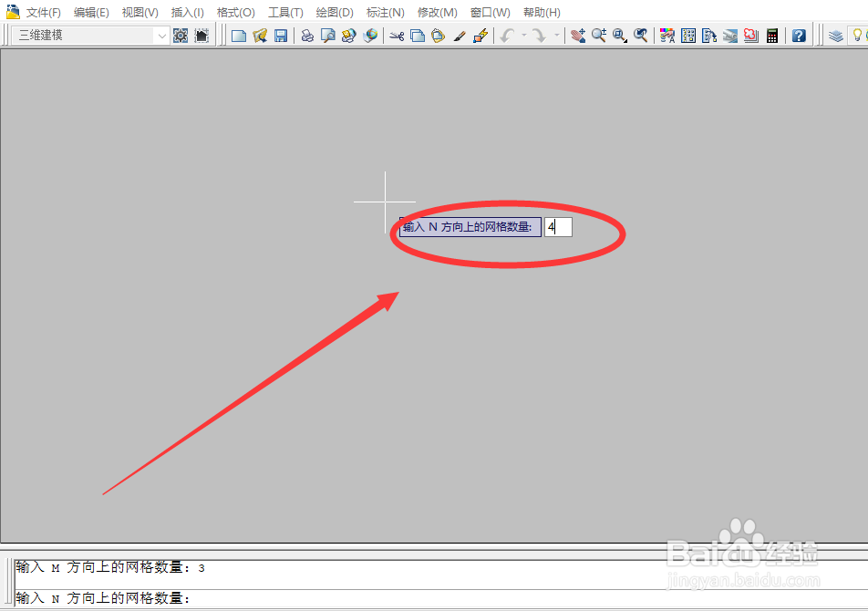
Task: Open the 标注(N) menu
Action: click(x=386, y=12)
